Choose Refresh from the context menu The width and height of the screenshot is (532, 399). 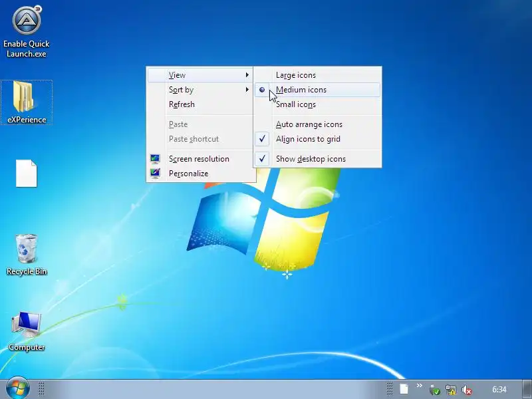pos(200,104)
